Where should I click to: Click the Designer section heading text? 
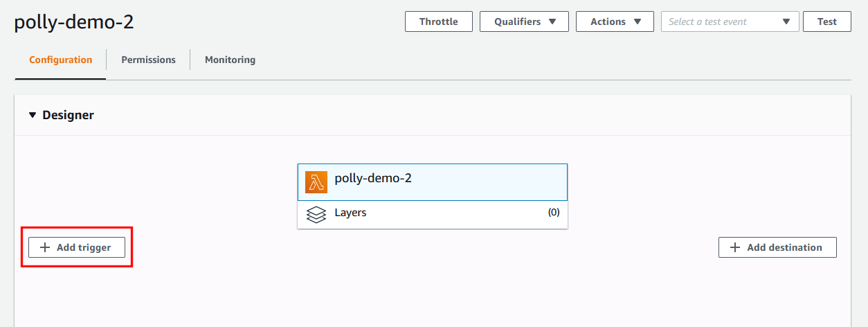68,115
